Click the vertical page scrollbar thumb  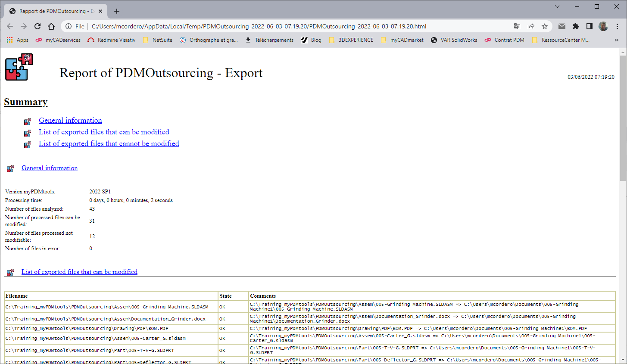623,117
